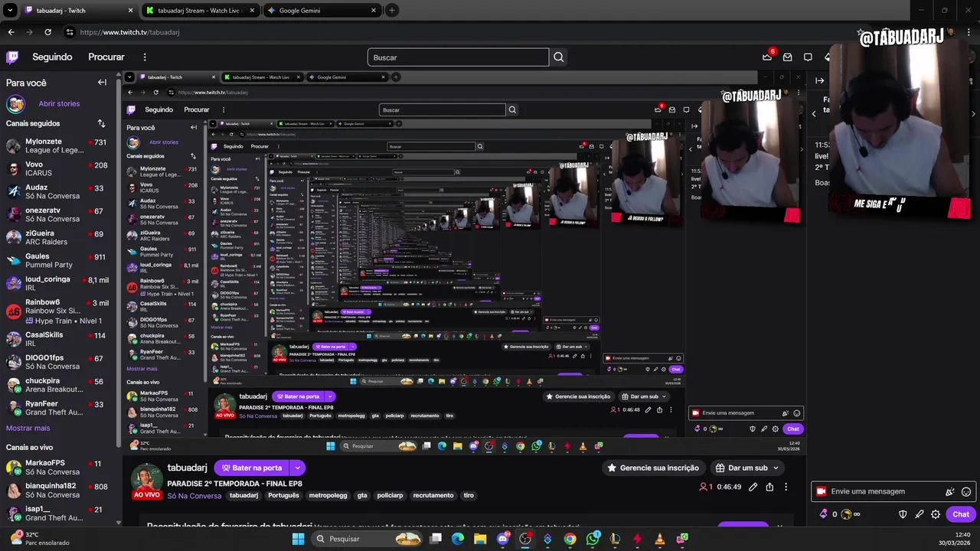Open the Bits balance icon below chat

824,514
